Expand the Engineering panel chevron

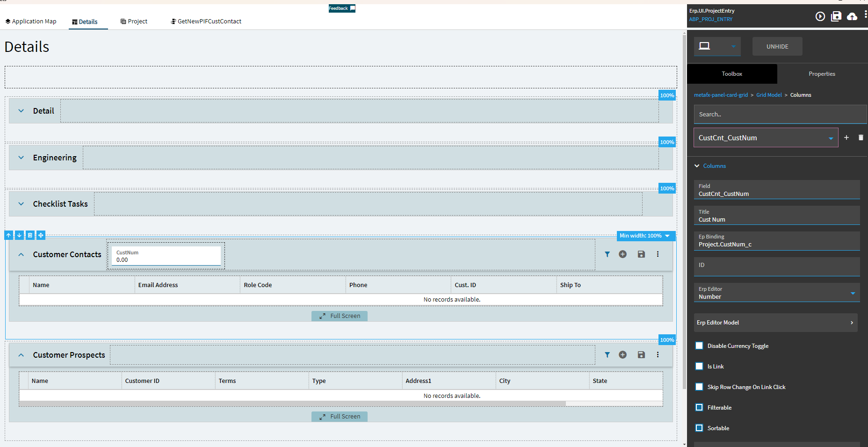[21, 158]
